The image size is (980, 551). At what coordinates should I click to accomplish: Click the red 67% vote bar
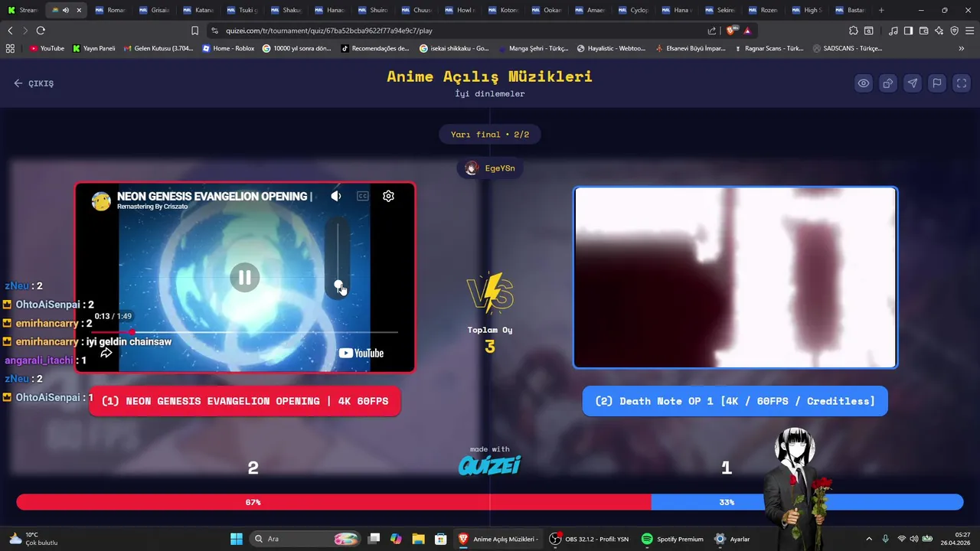334,502
